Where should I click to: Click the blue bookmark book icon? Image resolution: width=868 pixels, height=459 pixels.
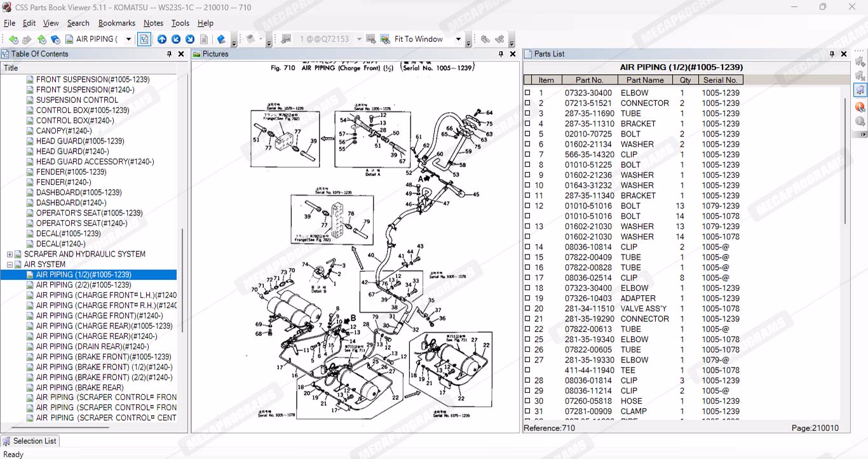[221, 39]
